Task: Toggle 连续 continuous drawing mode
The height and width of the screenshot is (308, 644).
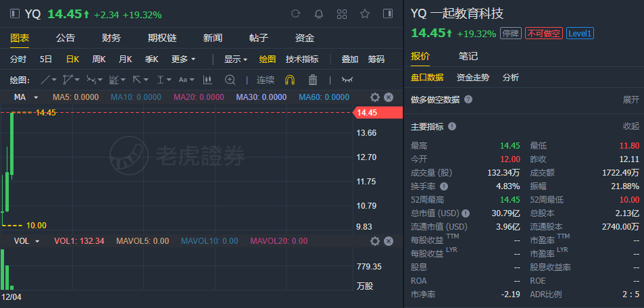Action: 266,80
